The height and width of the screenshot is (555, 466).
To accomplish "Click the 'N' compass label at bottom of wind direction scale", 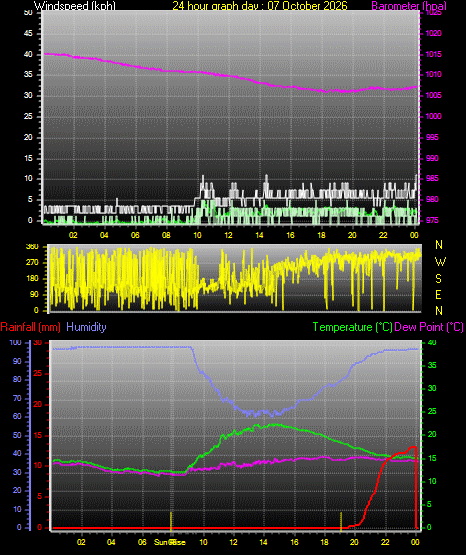I will (439, 311).
